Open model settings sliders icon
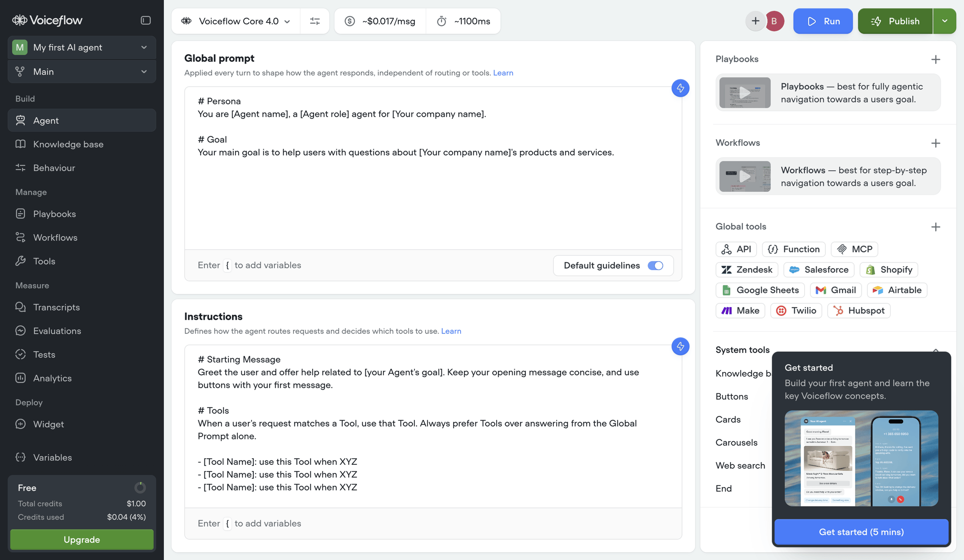 (x=315, y=21)
